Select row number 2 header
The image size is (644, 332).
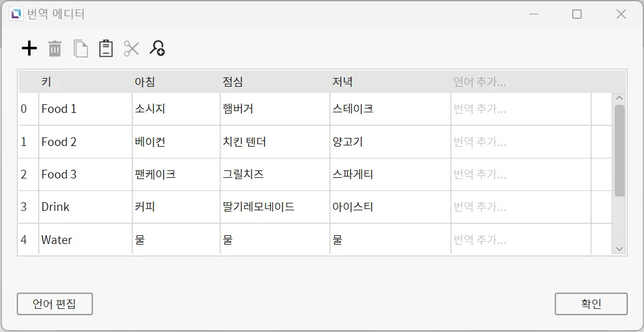click(x=24, y=175)
